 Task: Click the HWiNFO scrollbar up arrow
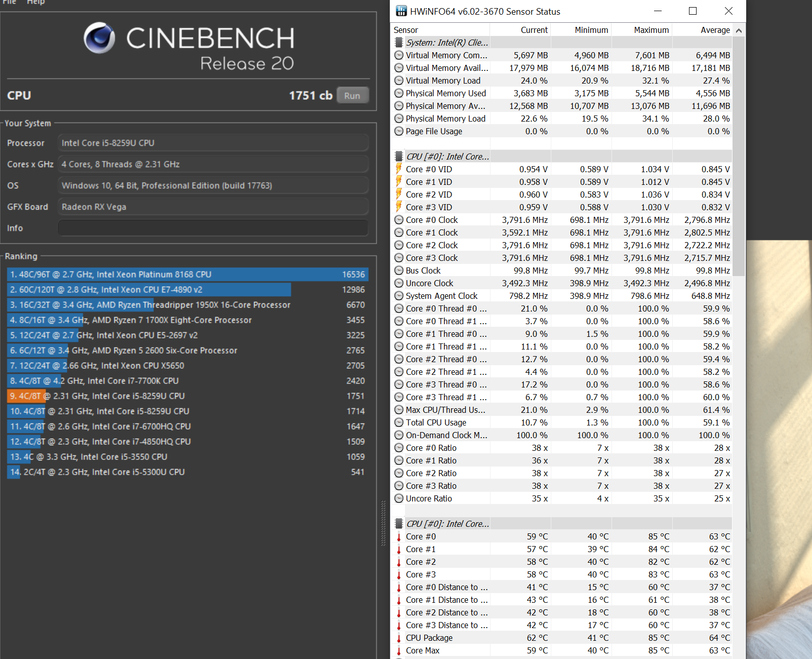pos(739,30)
